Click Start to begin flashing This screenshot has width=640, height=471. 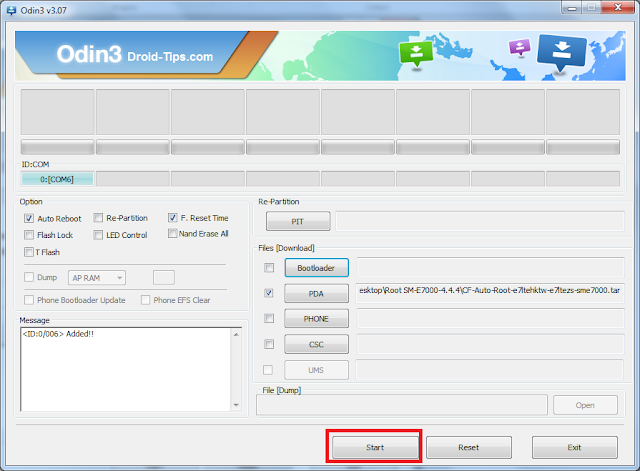tap(375, 447)
